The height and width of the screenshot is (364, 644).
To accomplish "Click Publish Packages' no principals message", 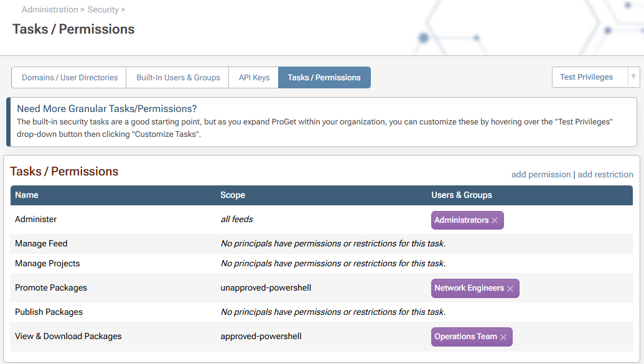I will coord(333,312).
